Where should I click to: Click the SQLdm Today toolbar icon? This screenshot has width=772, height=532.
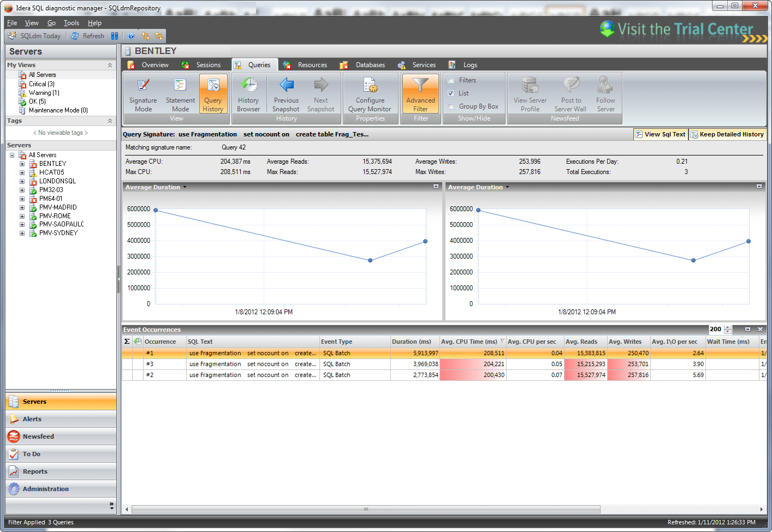pos(34,35)
